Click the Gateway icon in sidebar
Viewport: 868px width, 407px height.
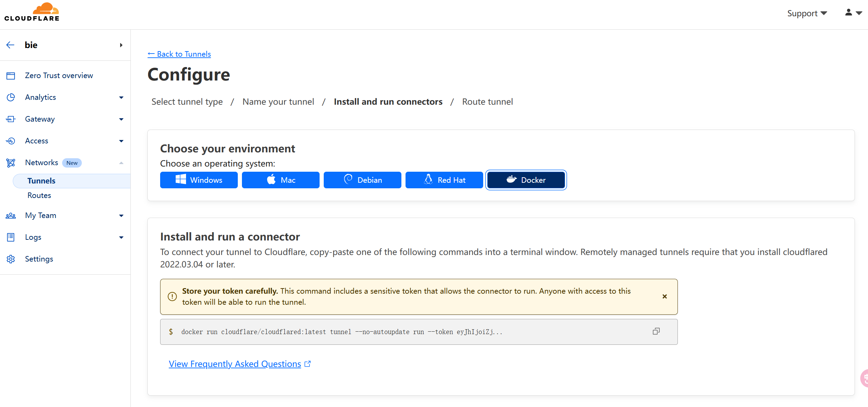[11, 119]
